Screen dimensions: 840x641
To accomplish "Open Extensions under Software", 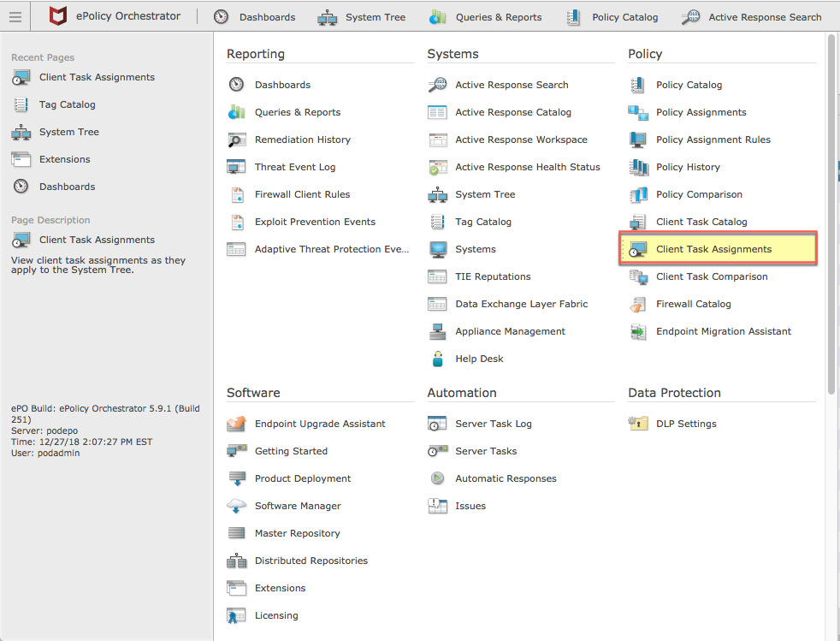I will click(x=281, y=588).
